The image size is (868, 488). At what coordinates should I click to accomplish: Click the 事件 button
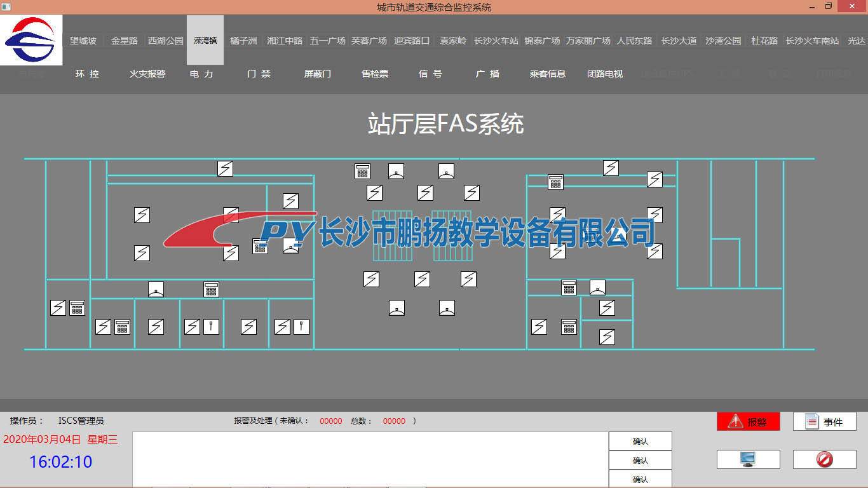tap(825, 421)
